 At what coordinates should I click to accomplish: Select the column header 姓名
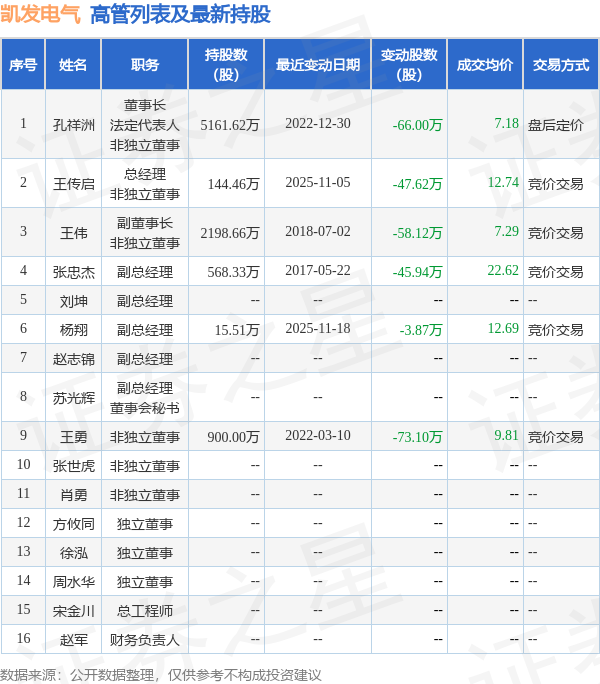point(73,65)
